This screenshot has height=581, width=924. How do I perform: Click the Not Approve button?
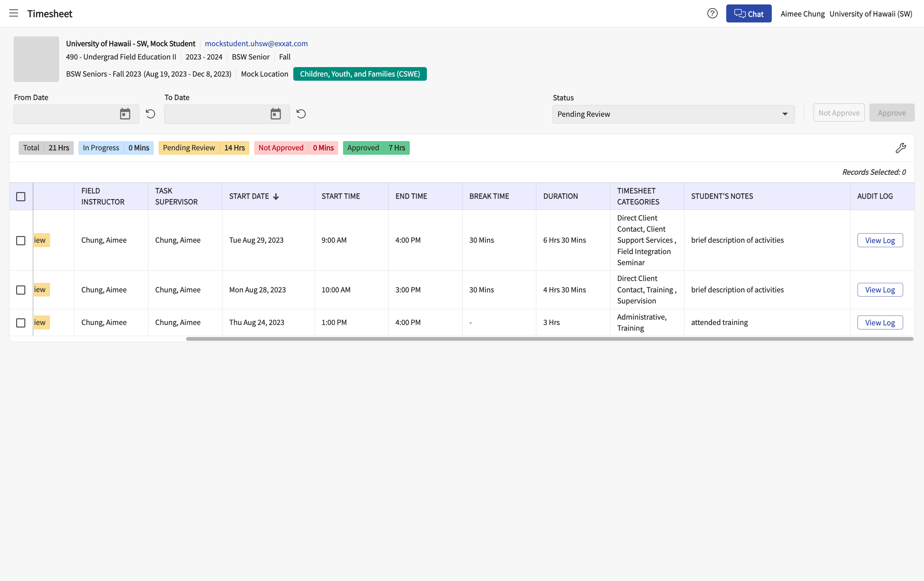tap(839, 113)
